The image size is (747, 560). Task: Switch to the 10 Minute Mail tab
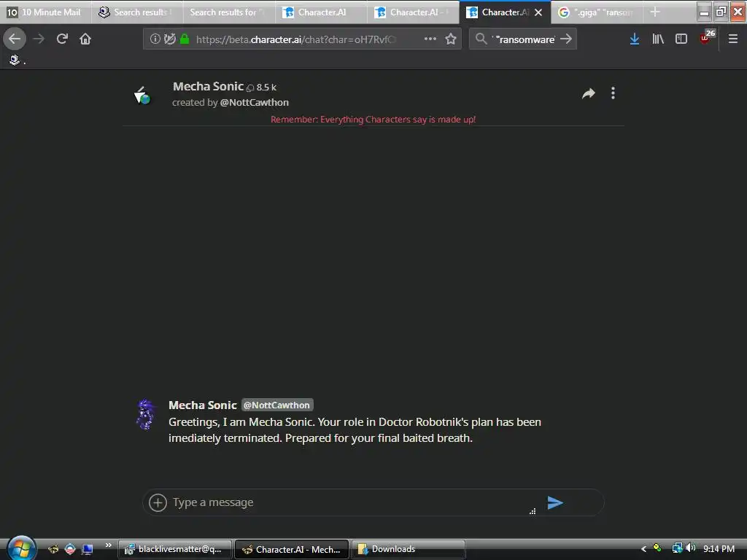(46, 12)
